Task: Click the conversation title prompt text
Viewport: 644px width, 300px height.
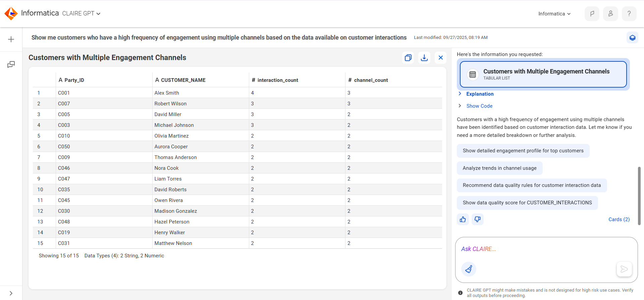Action: 219,38
